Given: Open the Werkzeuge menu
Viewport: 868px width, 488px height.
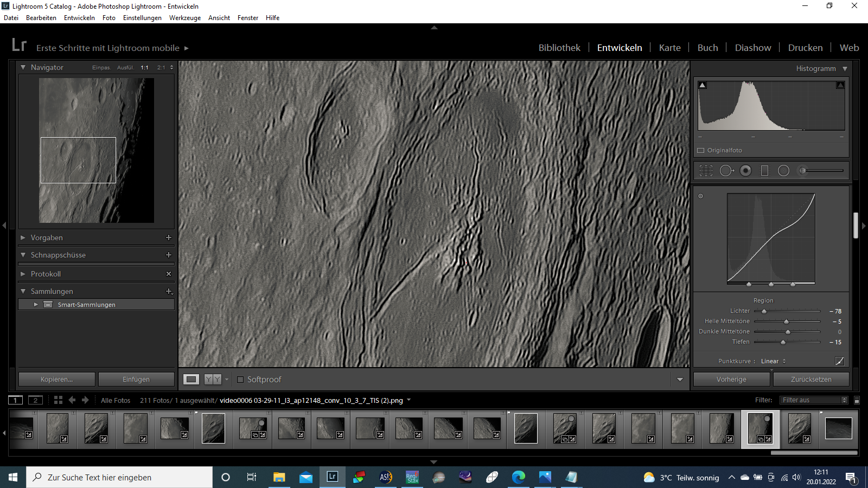Looking at the screenshot, I should coord(185,18).
